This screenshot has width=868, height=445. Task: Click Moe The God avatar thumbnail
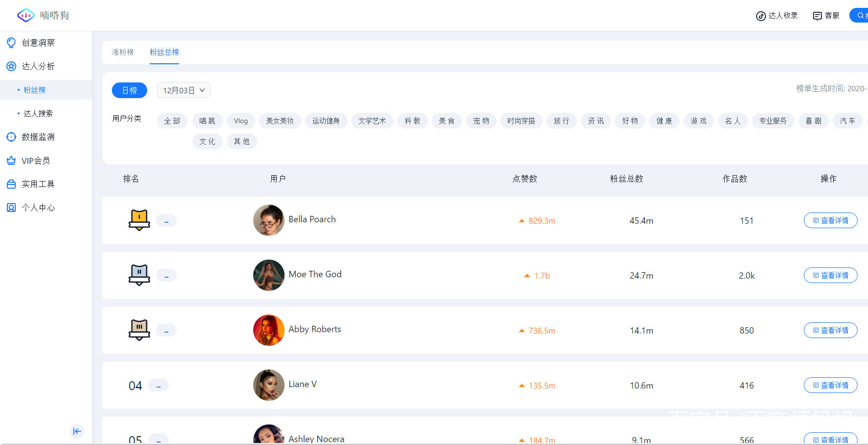click(268, 275)
